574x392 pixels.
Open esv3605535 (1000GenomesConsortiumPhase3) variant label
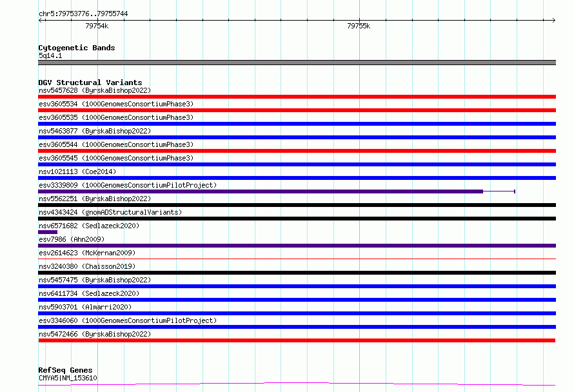pyautogui.click(x=116, y=117)
